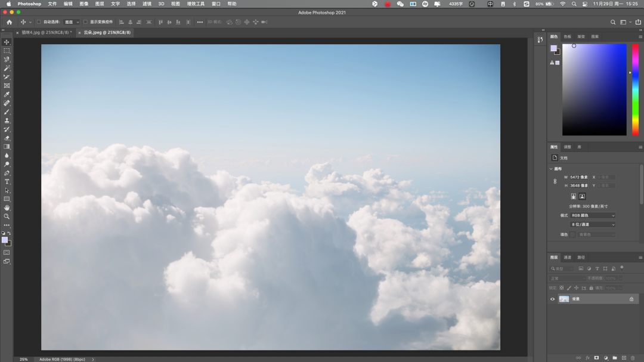Viewport: 644px width, 362px height.
Task: Select the Path Selection tool
Action: 7,190
